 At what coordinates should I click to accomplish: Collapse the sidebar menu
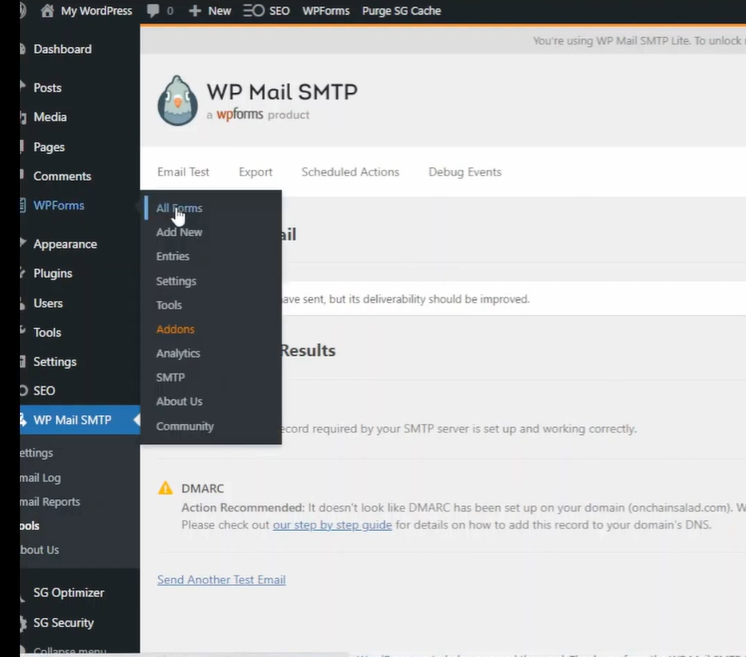coord(69,650)
